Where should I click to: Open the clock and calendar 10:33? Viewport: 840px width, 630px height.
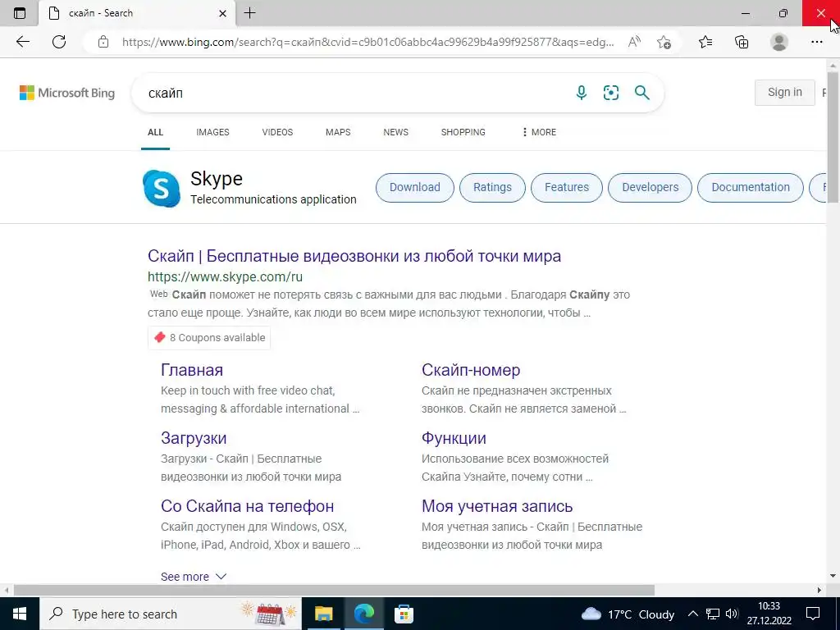[x=769, y=614]
